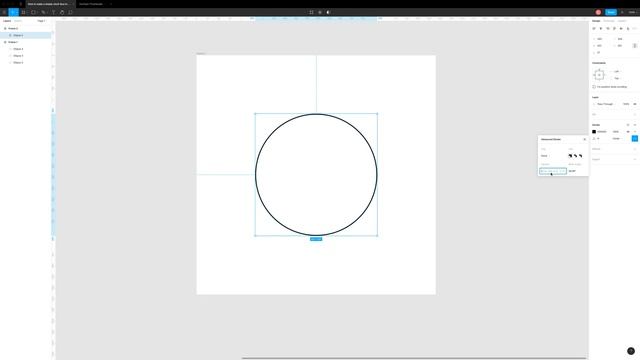Switch to the Design tab

point(596,21)
